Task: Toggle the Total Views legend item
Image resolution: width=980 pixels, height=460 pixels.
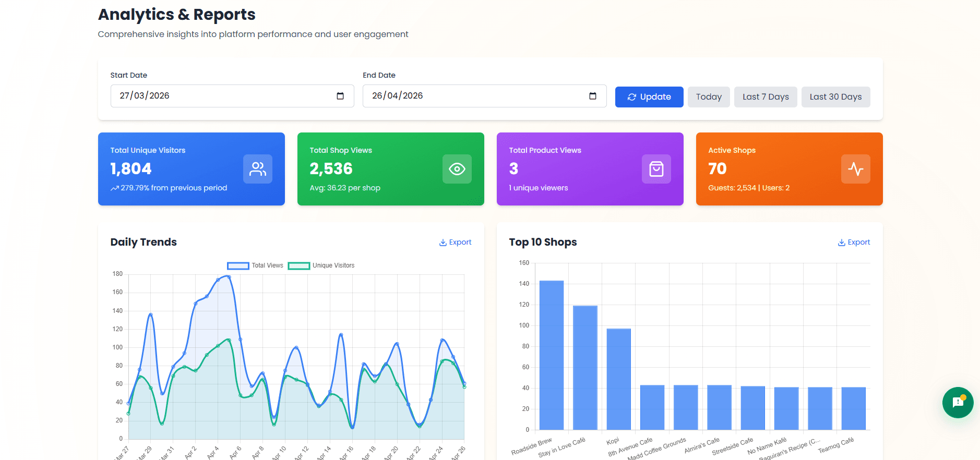Action: [x=255, y=265]
